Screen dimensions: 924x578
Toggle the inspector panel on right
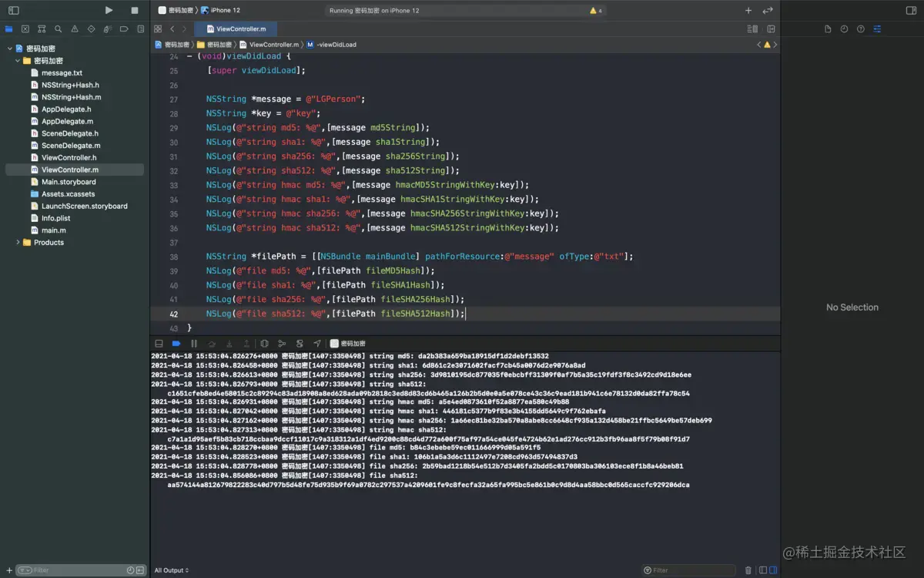pos(911,10)
